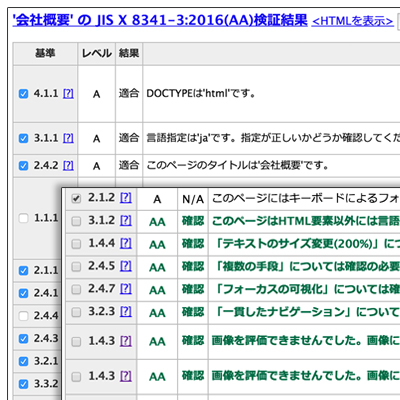400x400 pixels.
Task: Check the 3.2.3 AA checkbox
Action: pyautogui.click(x=76, y=312)
